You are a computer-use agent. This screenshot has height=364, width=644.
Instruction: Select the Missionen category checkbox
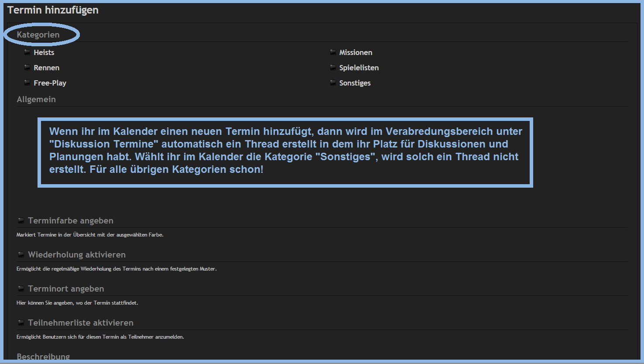click(333, 52)
